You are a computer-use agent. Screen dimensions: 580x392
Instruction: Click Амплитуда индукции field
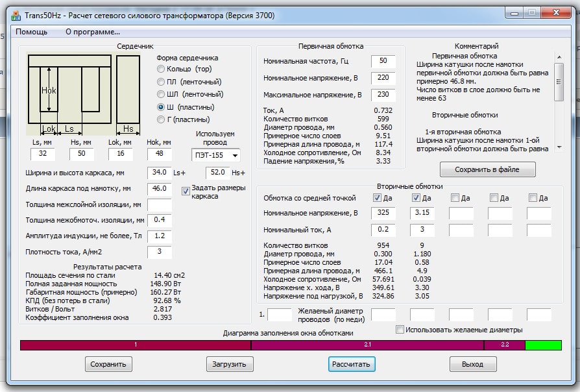[160, 236]
